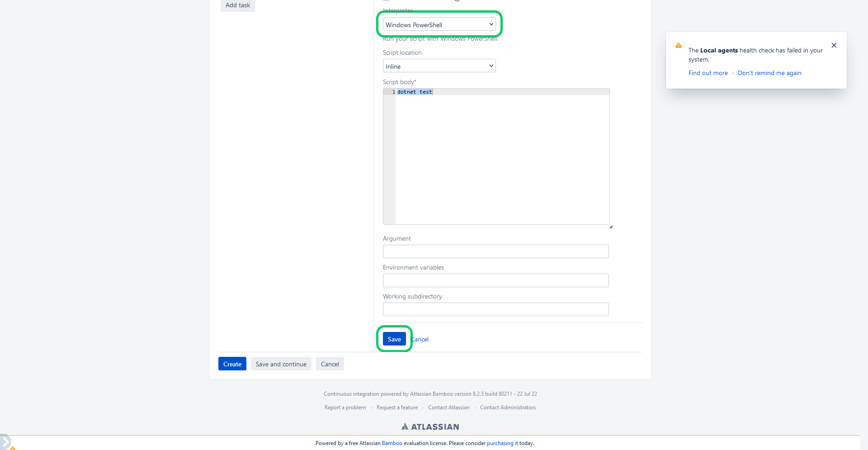The height and width of the screenshot is (450, 868).
Task: Click the Cancel link beside Save
Action: 420,339
